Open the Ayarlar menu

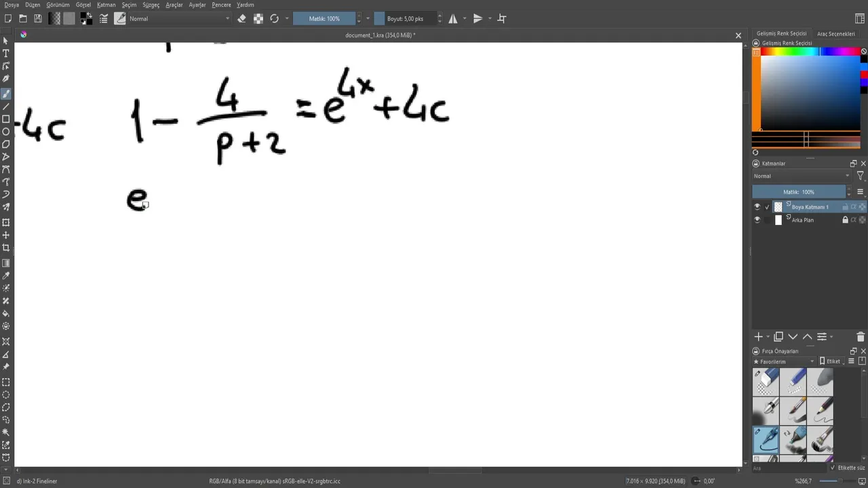point(197,5)
